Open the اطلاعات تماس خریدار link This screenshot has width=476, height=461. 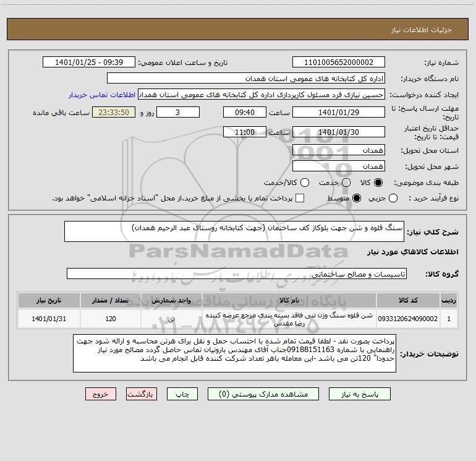click(102, 95)
